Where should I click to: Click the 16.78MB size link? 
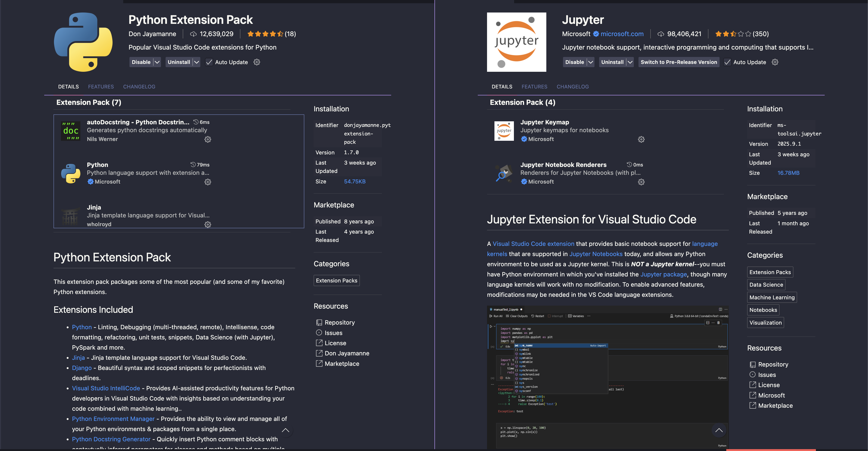tap(788, 173)
